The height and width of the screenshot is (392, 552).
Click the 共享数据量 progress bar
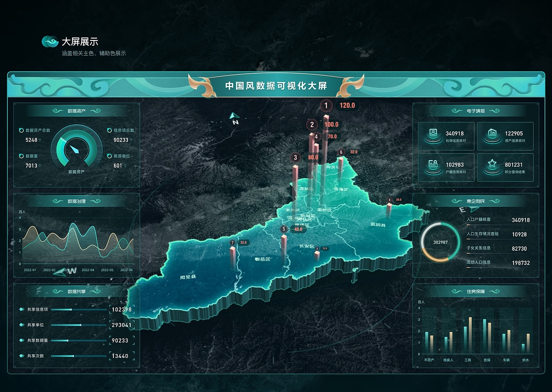(78, 340)
